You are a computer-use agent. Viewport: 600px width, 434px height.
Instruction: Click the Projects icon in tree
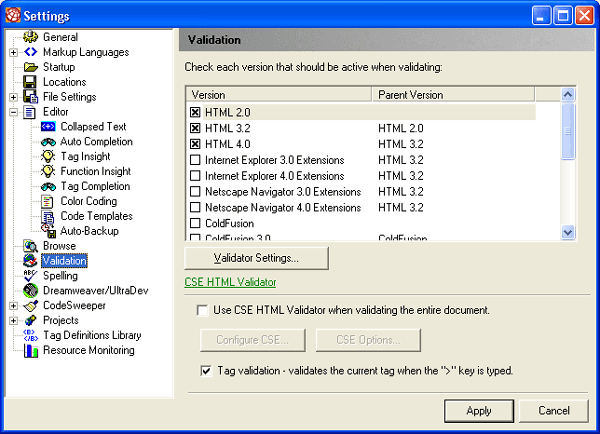pos(30,320)
